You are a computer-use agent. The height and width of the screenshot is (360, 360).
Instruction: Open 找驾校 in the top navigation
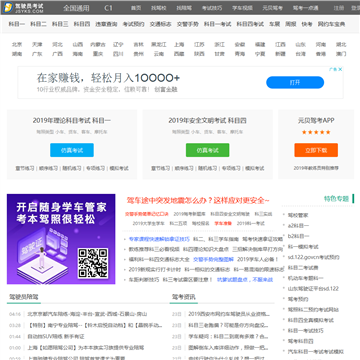(x=158, y=8)
